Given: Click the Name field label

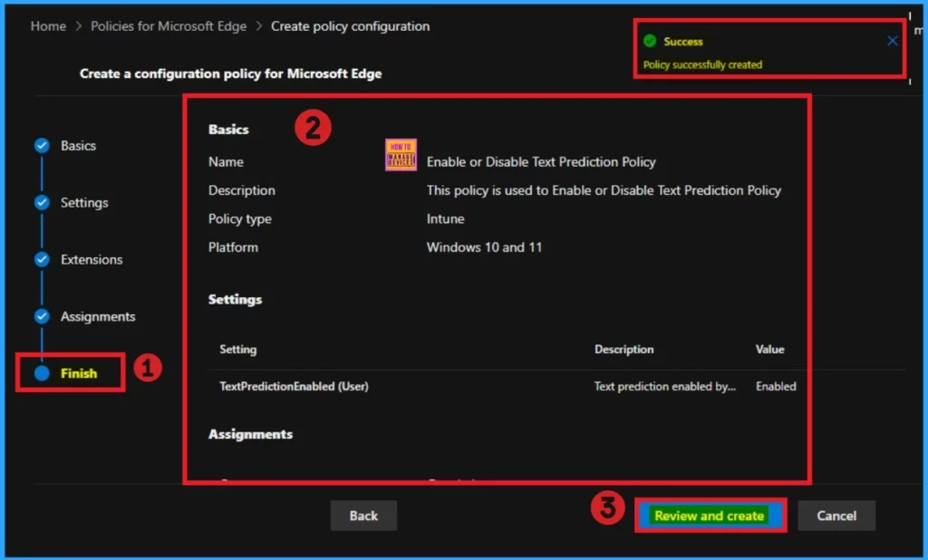Looking at the screenshot, I should [226, 161].
